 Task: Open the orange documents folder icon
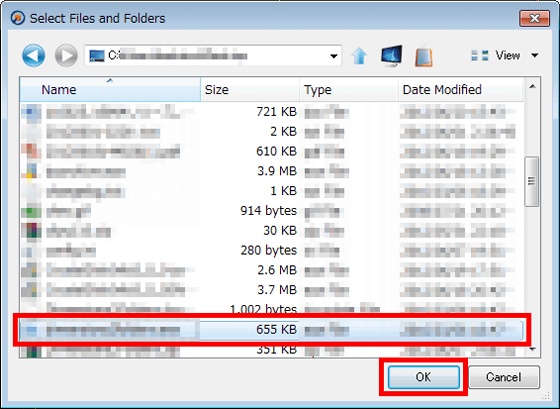(424, 56)
